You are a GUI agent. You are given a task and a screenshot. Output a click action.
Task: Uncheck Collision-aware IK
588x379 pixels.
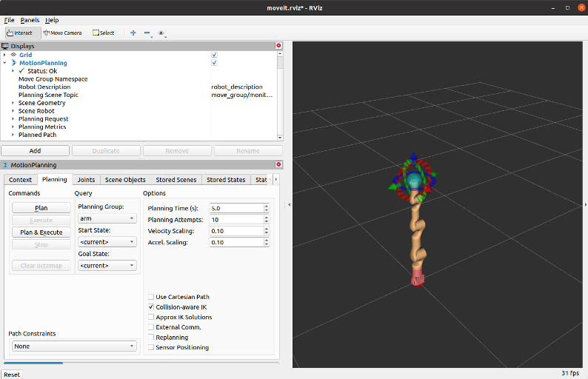151,306
